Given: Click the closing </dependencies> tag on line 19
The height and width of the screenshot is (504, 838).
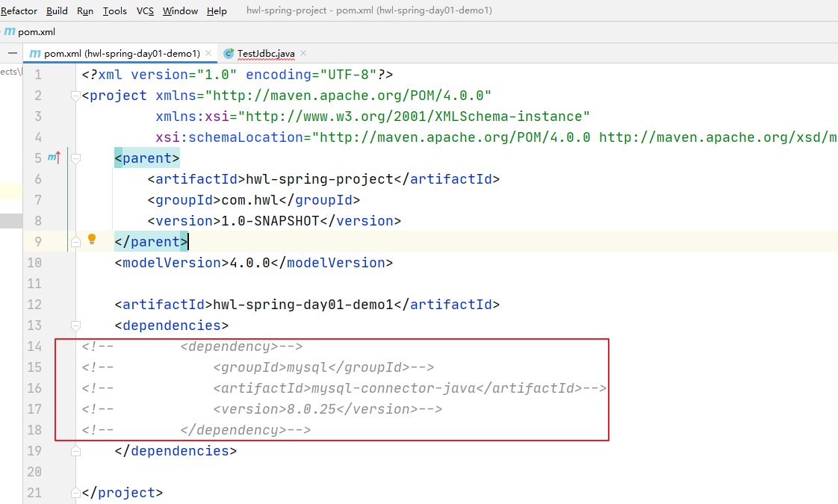Looking at the screenshot, I should [x=176, y=451].
